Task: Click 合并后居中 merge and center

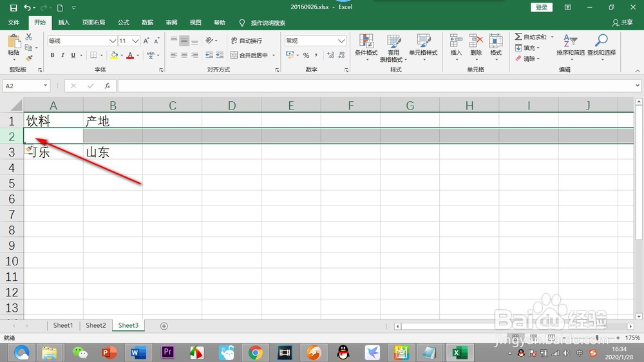Action: click(x=249, y=55)
